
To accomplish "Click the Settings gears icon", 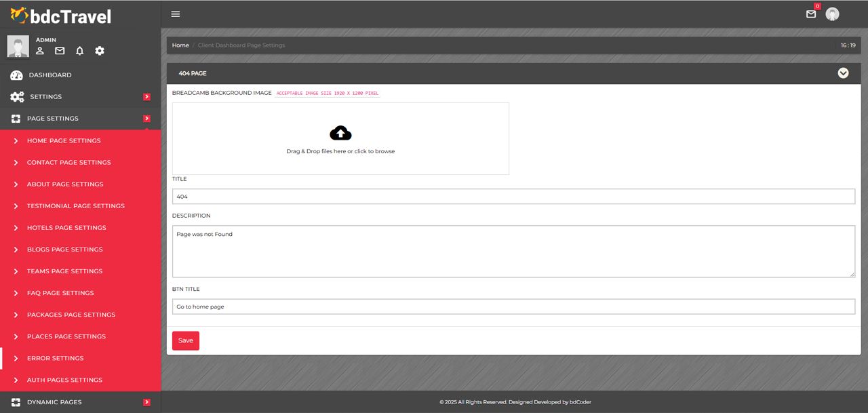I will (x=17, y=97).
